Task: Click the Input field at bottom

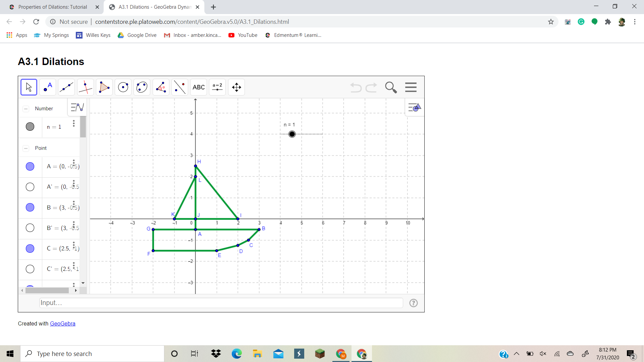Action: [221, 303]
